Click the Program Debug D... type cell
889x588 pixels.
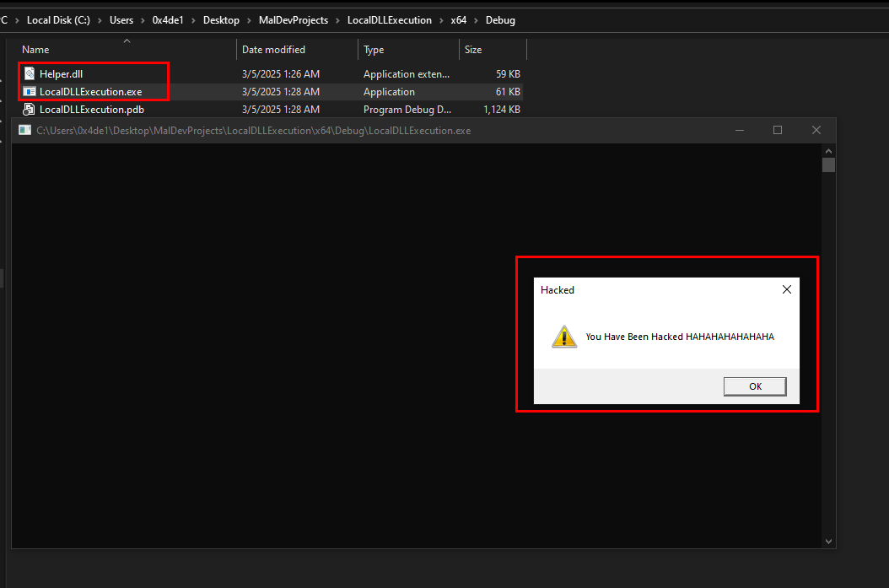[407, 110]
